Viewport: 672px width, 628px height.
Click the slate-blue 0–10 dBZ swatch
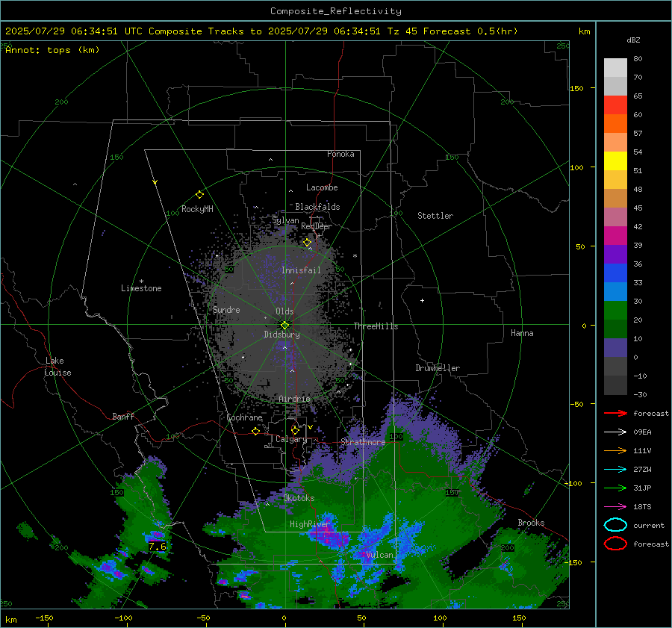tap(615, 348)
